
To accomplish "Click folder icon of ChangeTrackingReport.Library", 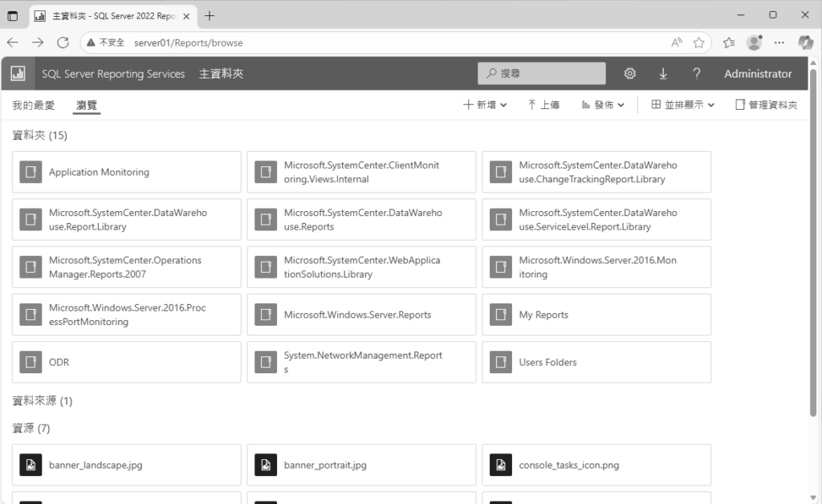I will click(x=500, y=172).
